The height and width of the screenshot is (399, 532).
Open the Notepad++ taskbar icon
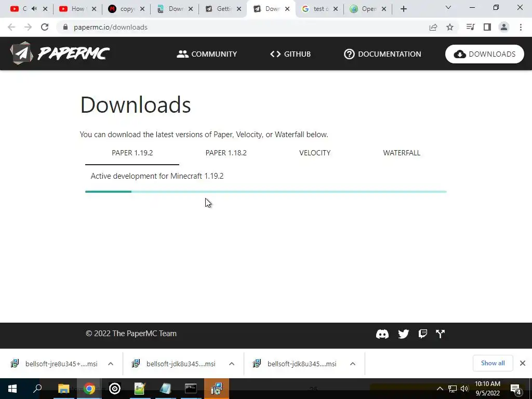(x=140, y=389)
